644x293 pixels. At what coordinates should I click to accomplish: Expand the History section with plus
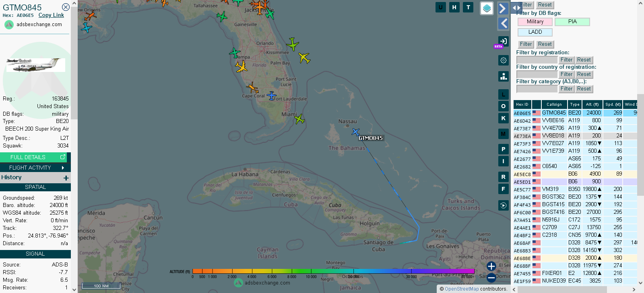[66, 178]
